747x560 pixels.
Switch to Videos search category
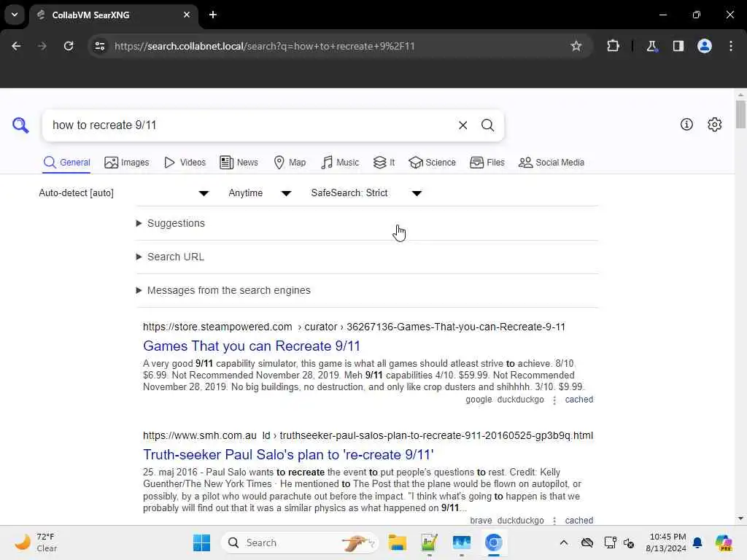[x=185, y=163]
